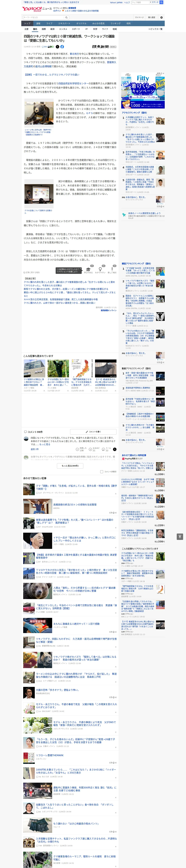Open video ranking item 岩手・宮城で最大震度4のやや強い地震
This screenshot has height=868, width=186.
(139, 375)
